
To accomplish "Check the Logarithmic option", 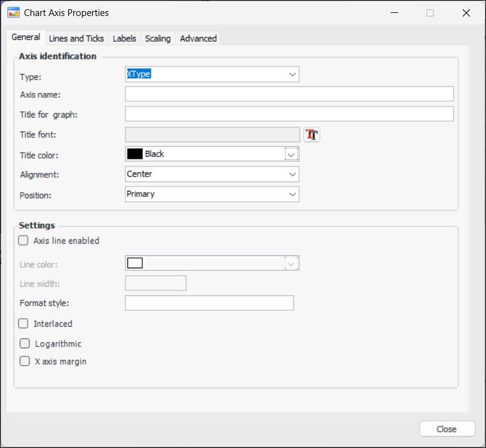I will pyautogui.click(x=25, y=344).
